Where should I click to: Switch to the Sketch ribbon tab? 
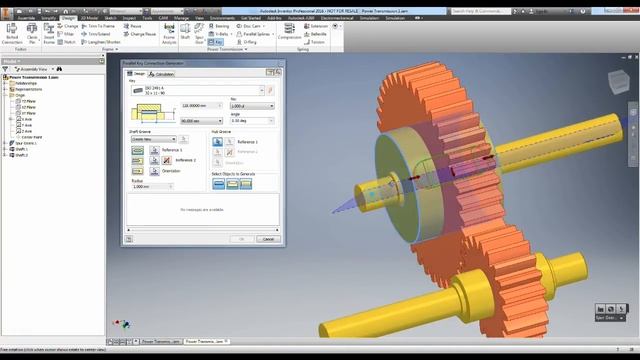(x=110, y=18)
